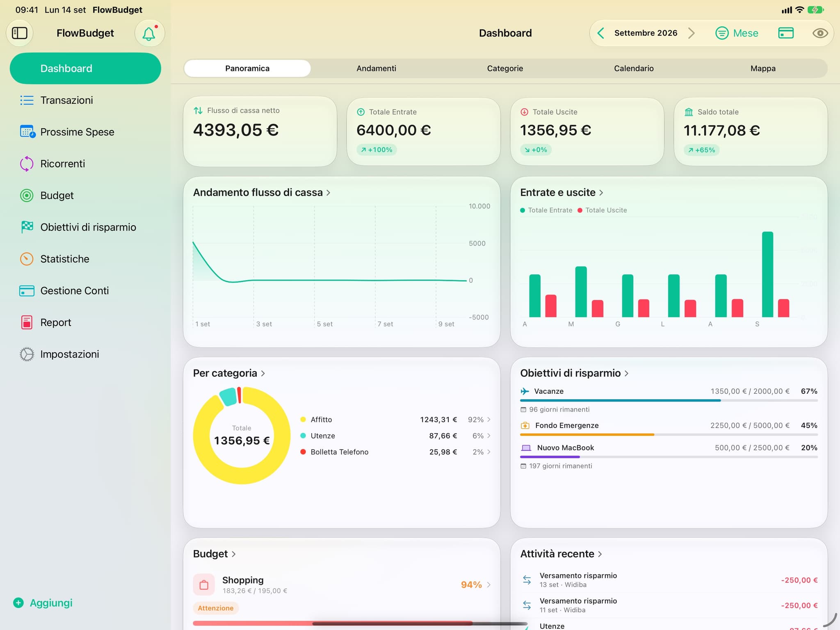Toggle the sidebar panel icon
840x630 pixels.
(19, 33)
